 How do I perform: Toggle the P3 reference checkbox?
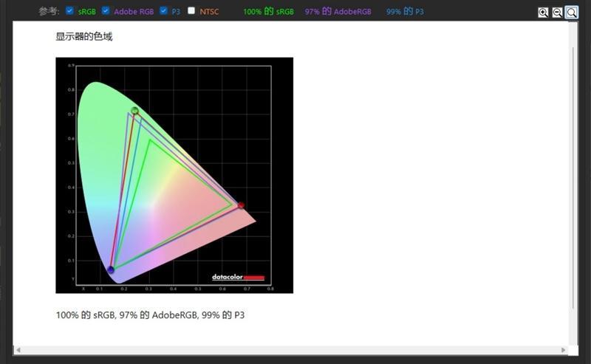pyautogui.click(x=164, y=11)
